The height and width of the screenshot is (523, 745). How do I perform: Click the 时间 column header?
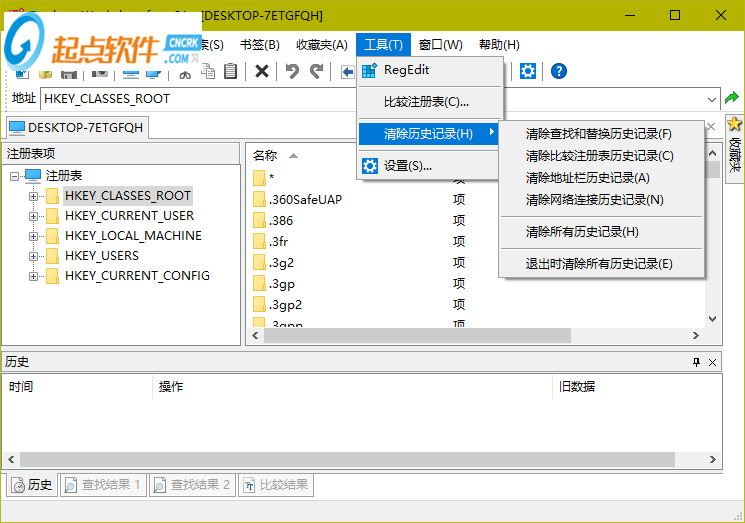[x=78, y=387]
